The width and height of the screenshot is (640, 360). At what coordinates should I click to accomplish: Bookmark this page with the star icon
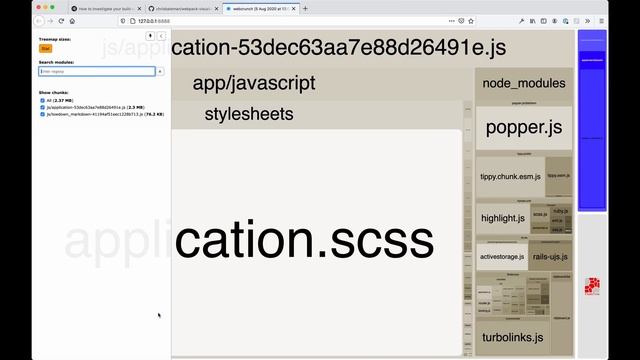tap(471, 21)
